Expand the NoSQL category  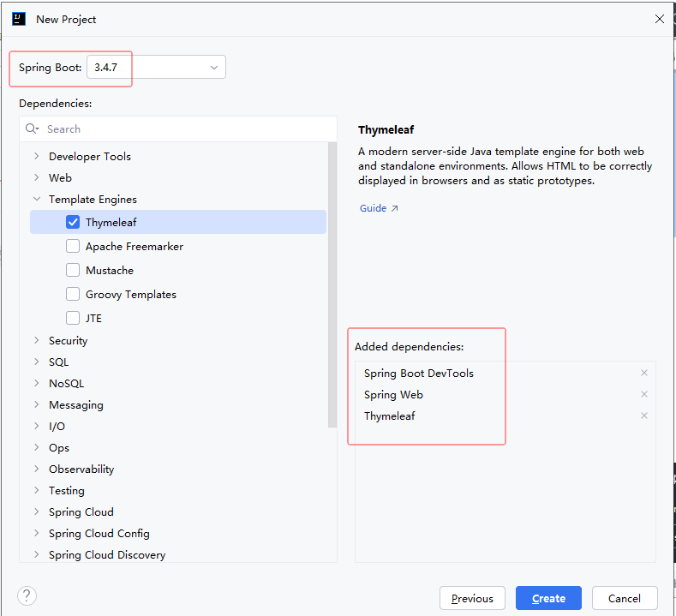point(37,383)
